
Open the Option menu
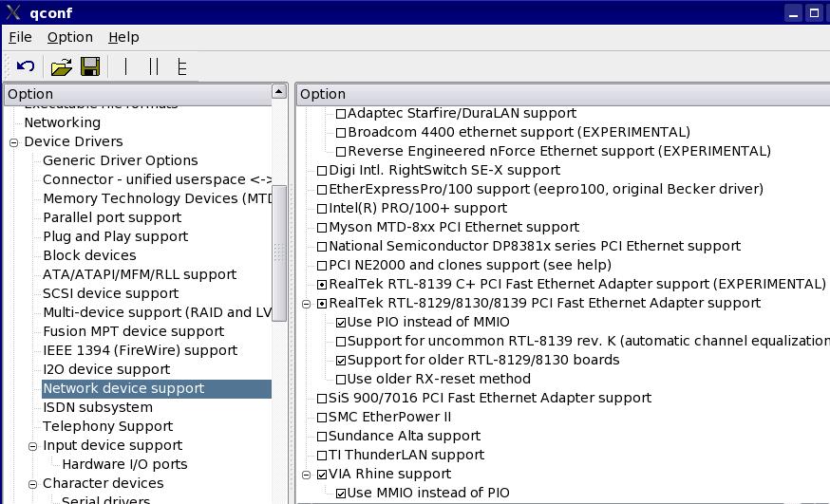[x=70, y=38]
